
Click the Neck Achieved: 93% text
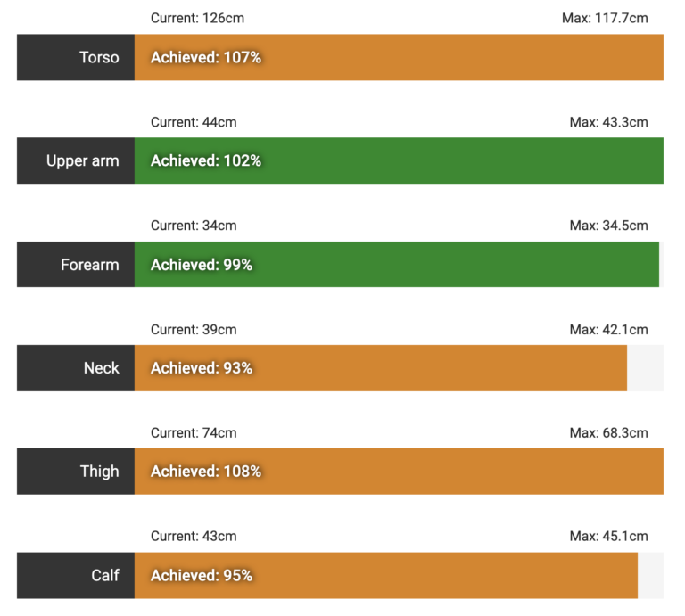pyautogui.click(x=202, y=368)
